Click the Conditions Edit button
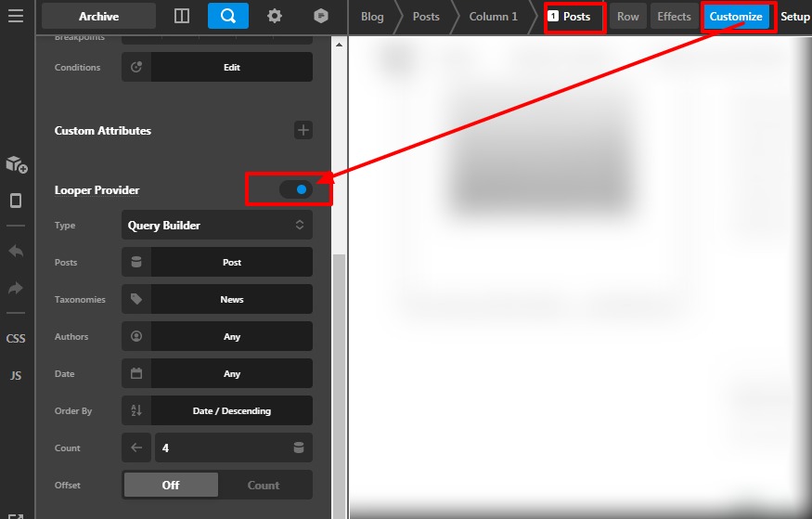 231,67
